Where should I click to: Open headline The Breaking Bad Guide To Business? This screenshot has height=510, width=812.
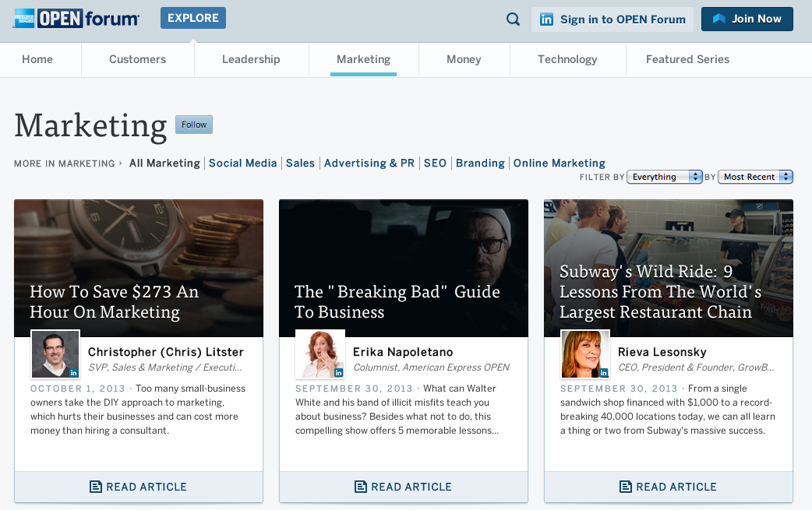point(397,301)
